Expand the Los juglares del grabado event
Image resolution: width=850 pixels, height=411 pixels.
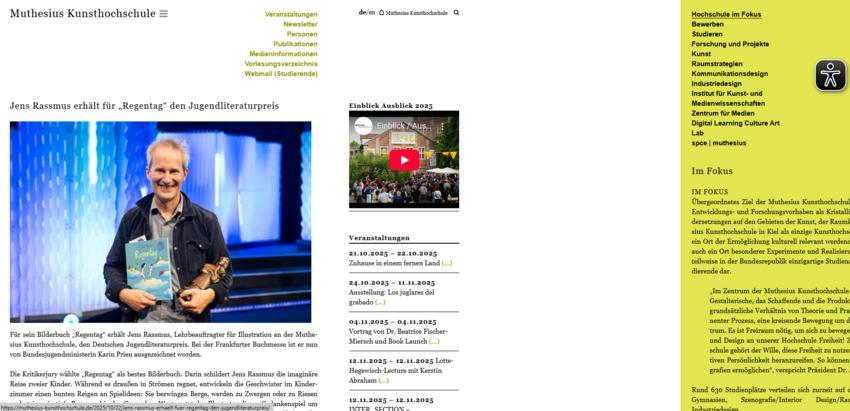[380, 301]
